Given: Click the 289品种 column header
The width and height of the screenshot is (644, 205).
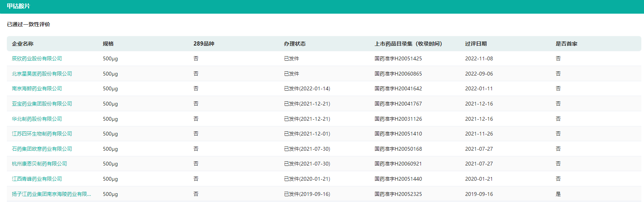Looking at the screenshot, I should click(x=204, y=44).
